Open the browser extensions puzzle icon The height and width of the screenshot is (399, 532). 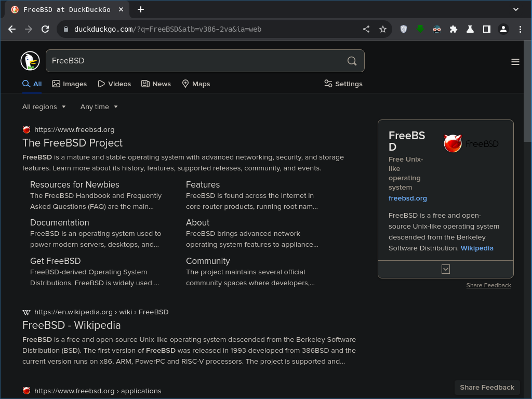pos(454,29)
